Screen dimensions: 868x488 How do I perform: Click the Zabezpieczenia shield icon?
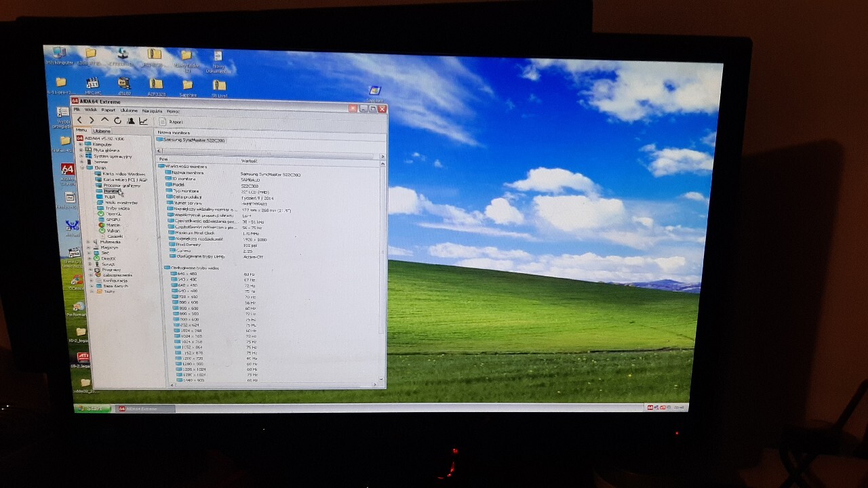(x=98, y=275)
